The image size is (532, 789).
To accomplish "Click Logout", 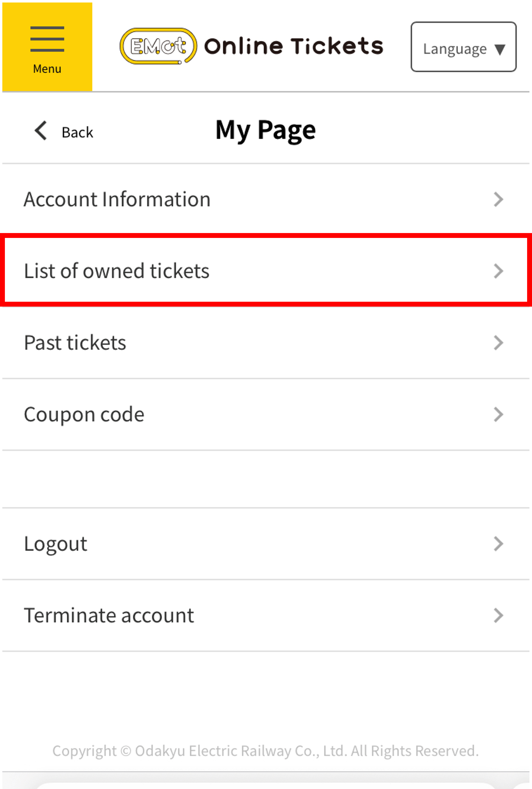I will [x=56, y=544].
